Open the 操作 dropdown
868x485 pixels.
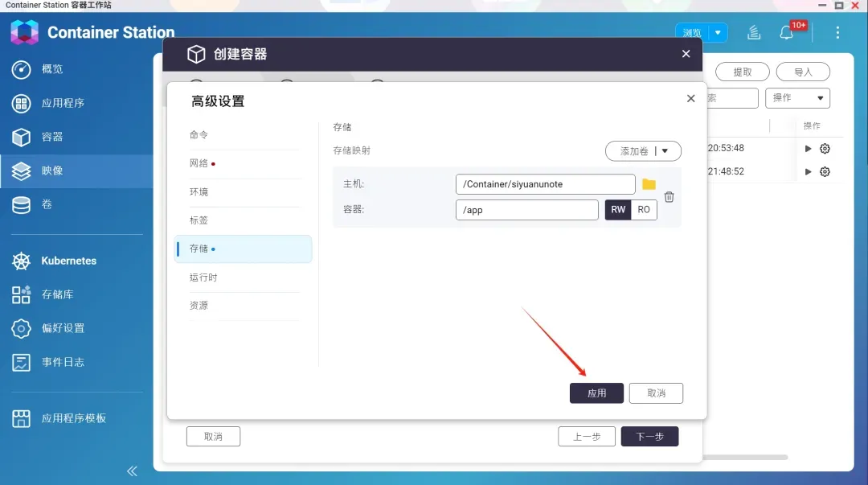click(797, 98)
